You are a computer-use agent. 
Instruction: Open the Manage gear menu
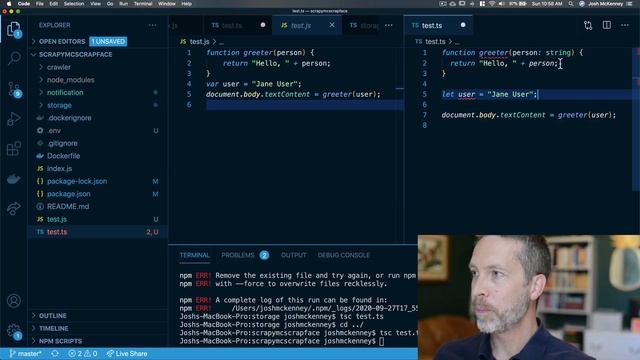[x=14, y=331]
